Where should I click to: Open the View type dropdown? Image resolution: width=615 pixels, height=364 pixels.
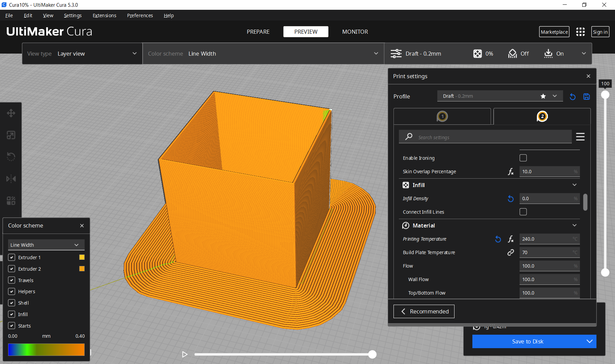click(82, 53)
